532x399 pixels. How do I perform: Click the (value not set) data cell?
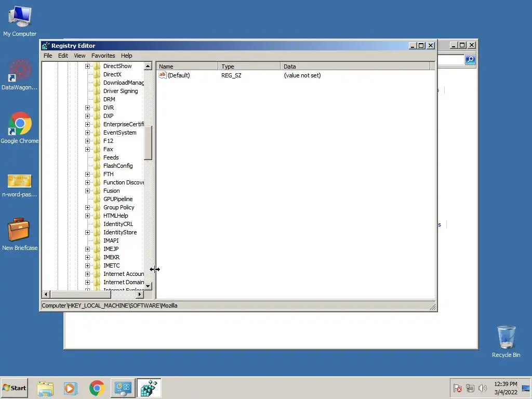point(302,75)
